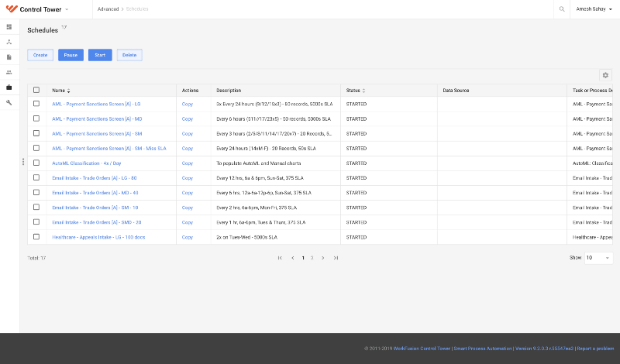Viewport: 620px width, 364px height.
Task: Click the Create button
Action: 40,55
